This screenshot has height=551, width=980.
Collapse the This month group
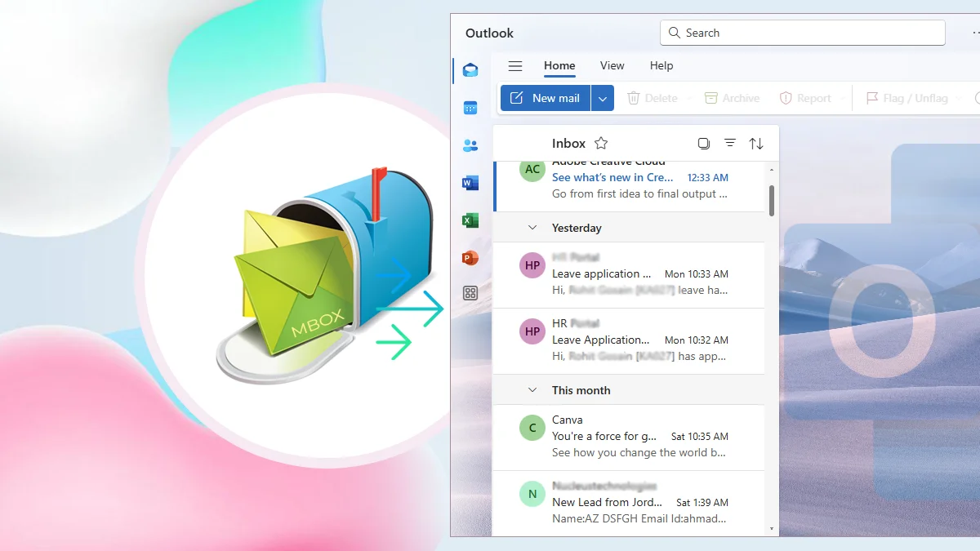532,390
